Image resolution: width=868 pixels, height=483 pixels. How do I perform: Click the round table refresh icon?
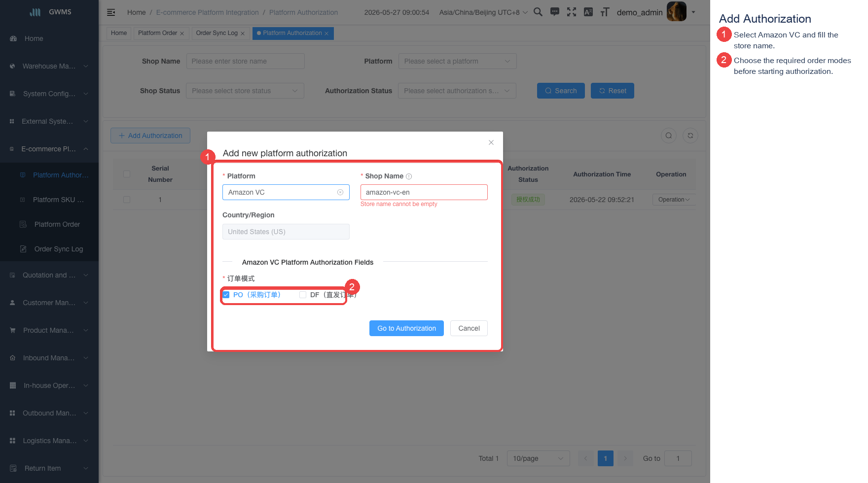click(x=690, y=136)
